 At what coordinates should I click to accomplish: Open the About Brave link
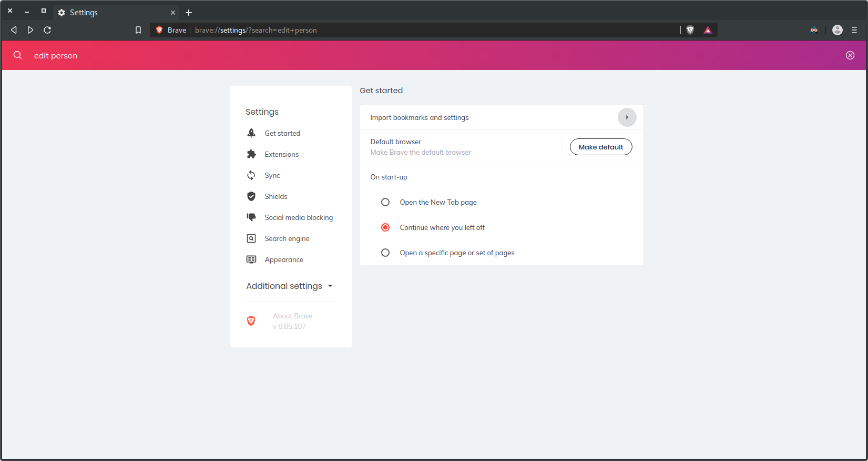click(x=292, y=316)
